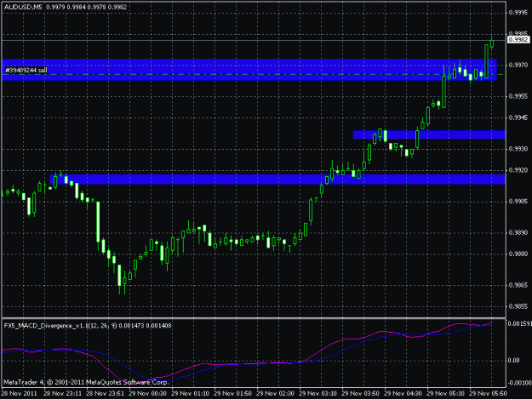The image size is (532, 399).
Task: Click the 0.9920 price scale label
Action: 518,170
